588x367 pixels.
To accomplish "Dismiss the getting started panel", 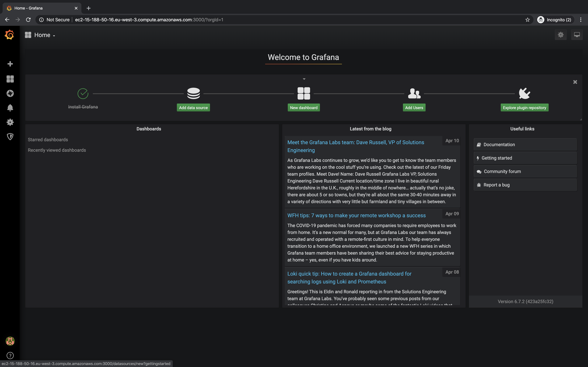I will point(575,82).
